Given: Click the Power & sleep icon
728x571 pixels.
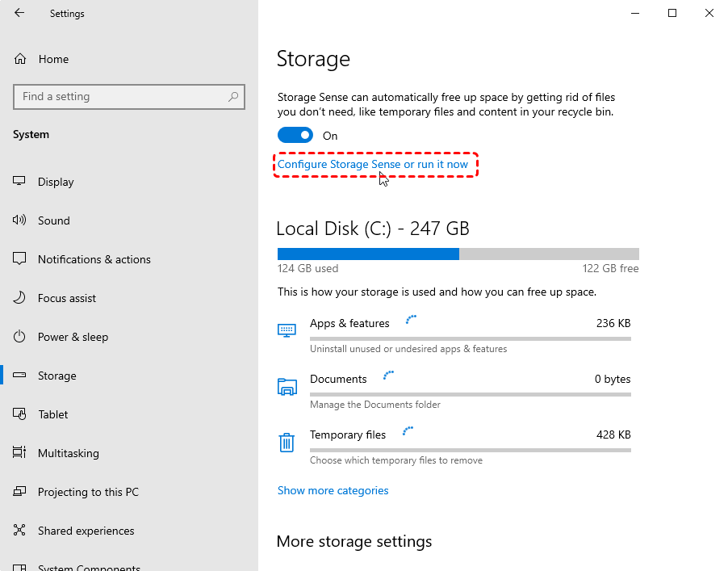Looking at the screenshot, I should [19, 336].
